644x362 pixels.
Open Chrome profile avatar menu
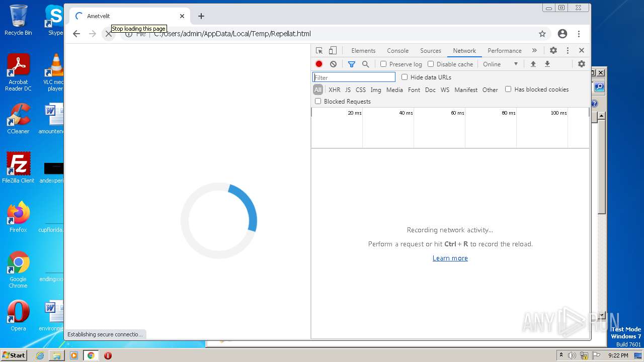click(x=562, y=34)
